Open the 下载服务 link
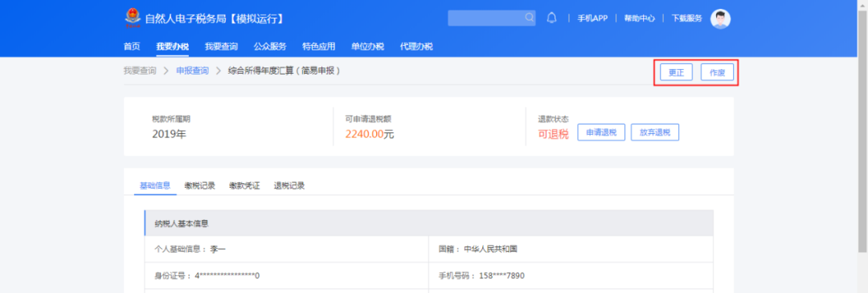Viewport: 868px width, 293px height. coord(686,18)
